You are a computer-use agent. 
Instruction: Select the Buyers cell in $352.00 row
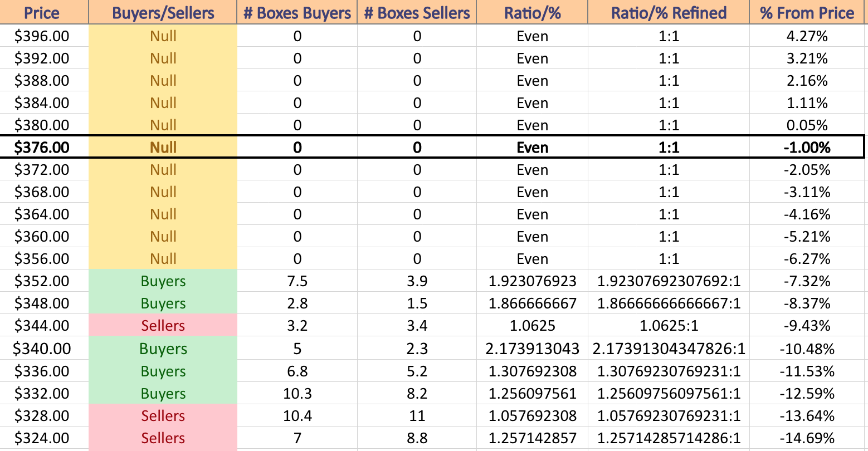point(163,281)
